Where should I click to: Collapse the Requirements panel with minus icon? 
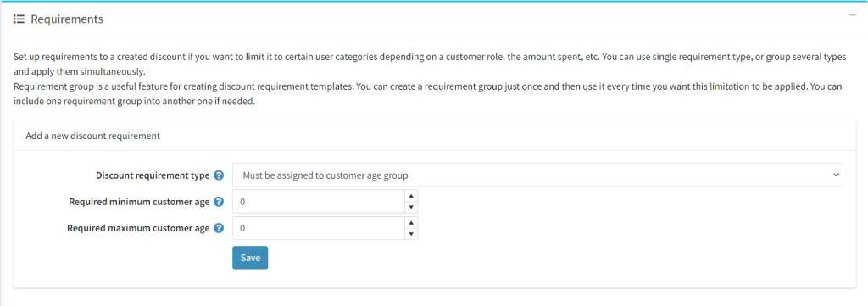[853, 14]
